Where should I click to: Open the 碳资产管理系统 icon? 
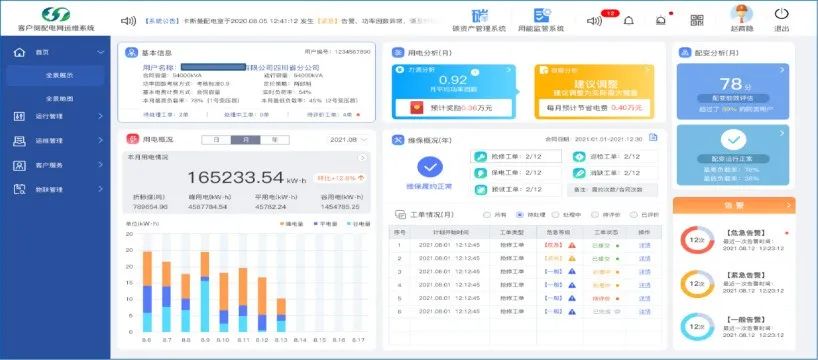[479, 15]
